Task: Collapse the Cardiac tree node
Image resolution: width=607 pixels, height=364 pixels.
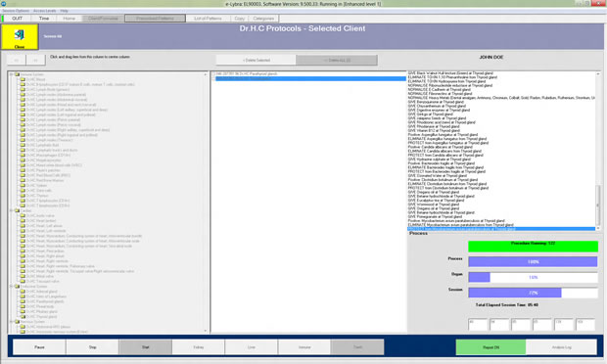Action: [11, 210]
